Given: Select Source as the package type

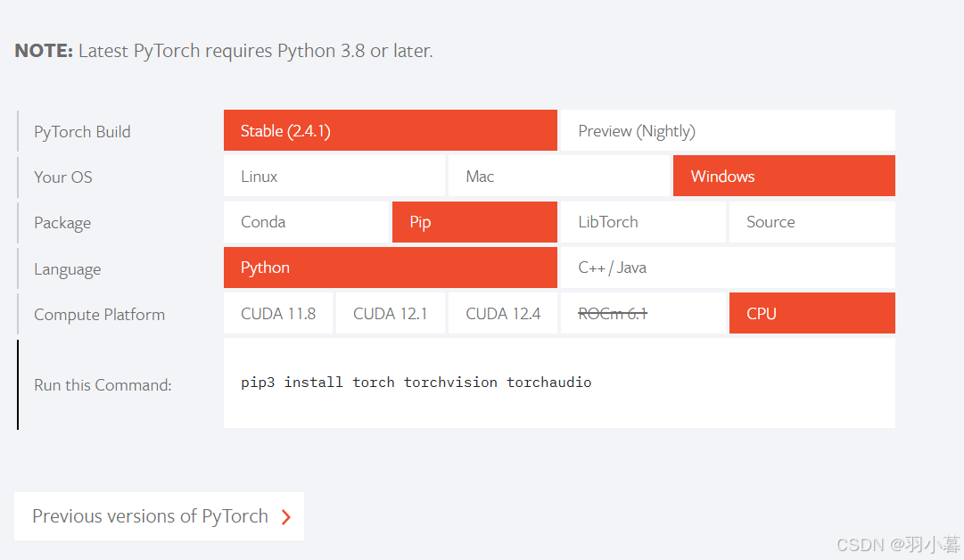Looking at the screenshot, I should 812,222.
